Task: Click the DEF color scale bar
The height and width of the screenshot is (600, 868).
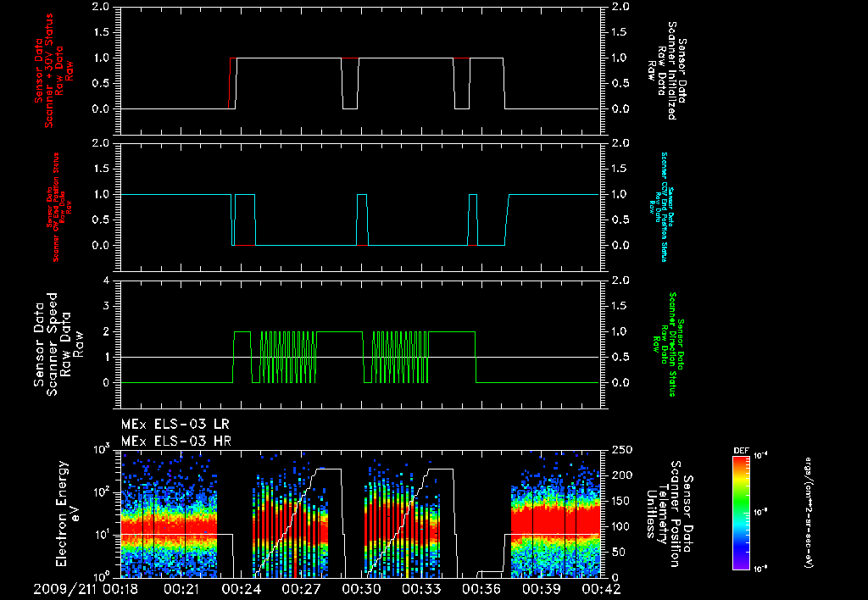Action: tap(741, 512)
